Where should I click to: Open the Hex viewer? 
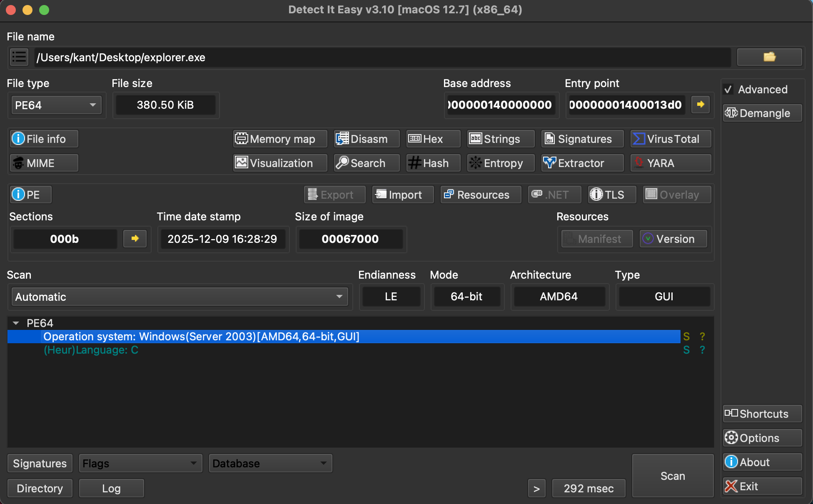(x=433, y=139)
